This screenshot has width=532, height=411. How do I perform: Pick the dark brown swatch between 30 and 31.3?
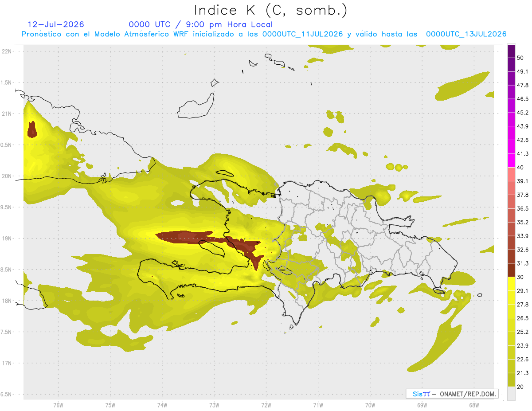click(x=512, y=270)
